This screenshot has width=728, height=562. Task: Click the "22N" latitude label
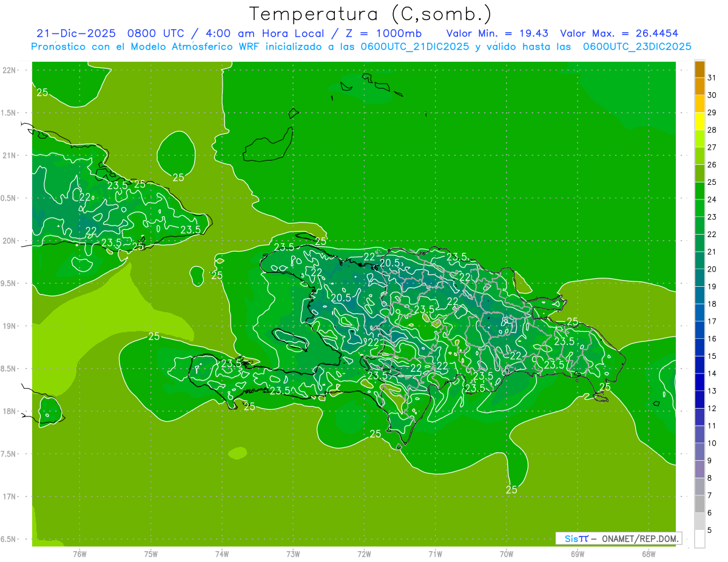(x=9, y=70)
